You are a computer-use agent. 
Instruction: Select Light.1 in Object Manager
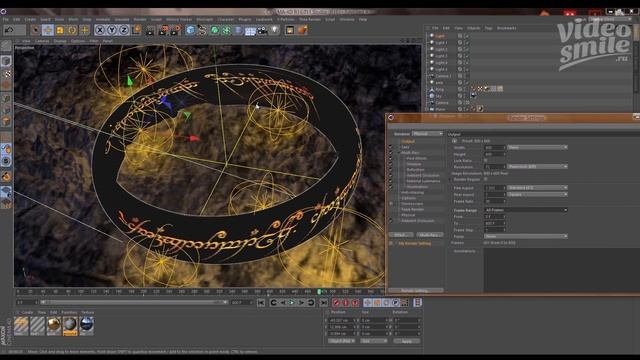tap(441, 42)
